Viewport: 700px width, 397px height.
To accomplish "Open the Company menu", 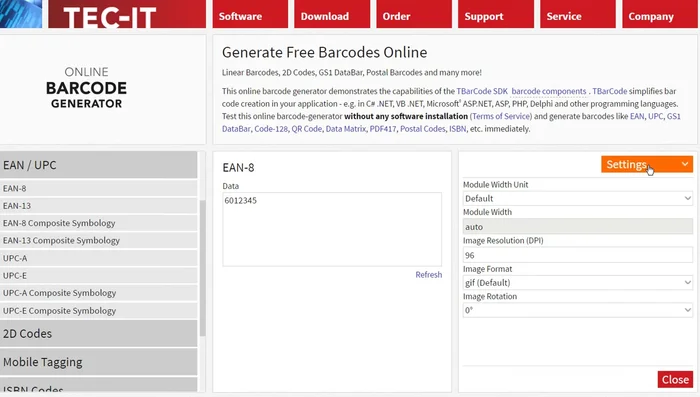I will 660,14.
